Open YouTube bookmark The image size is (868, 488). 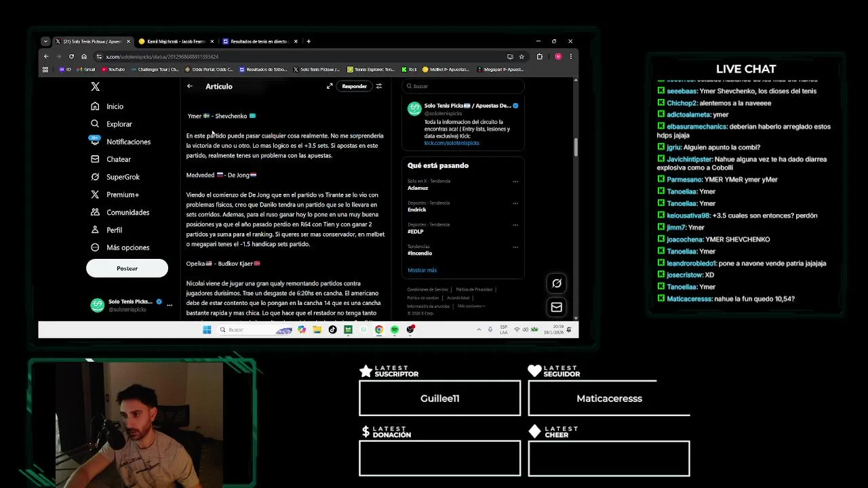(113, 69)
